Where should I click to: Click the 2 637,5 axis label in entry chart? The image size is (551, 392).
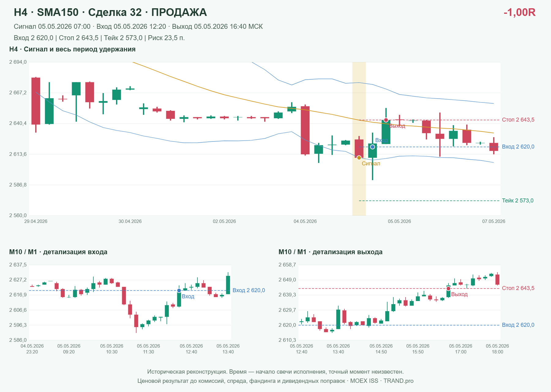pos(18,265)
